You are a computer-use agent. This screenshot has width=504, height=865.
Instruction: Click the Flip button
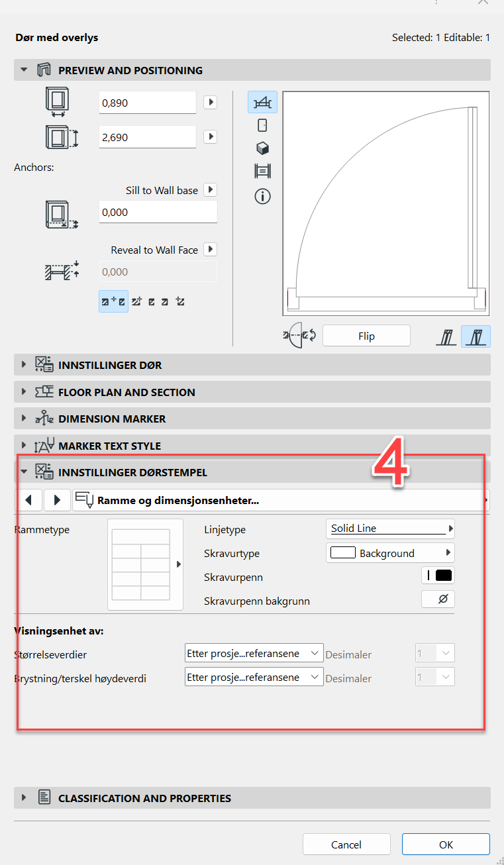(366, 336)
